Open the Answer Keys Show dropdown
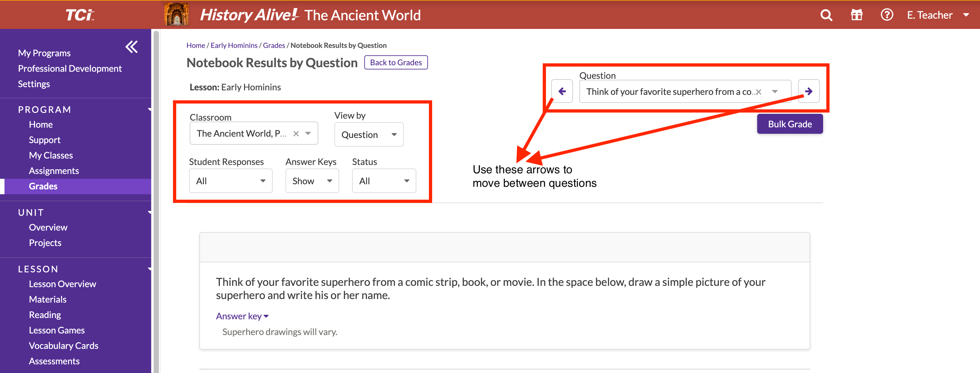This screenshot has width=980, height=373. coord(312,181)
